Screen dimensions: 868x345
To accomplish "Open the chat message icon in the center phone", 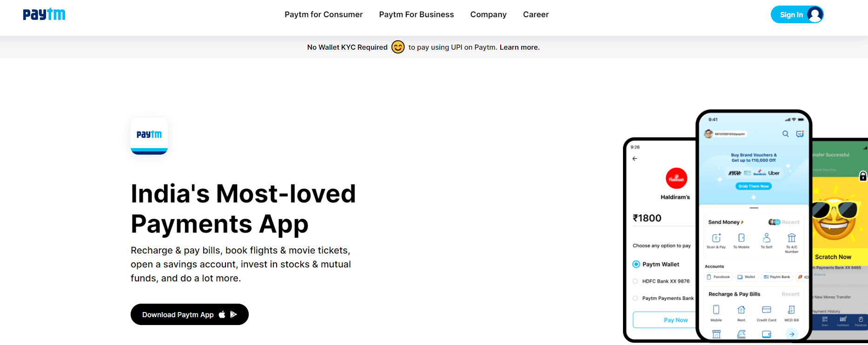I will pos(800,134).
